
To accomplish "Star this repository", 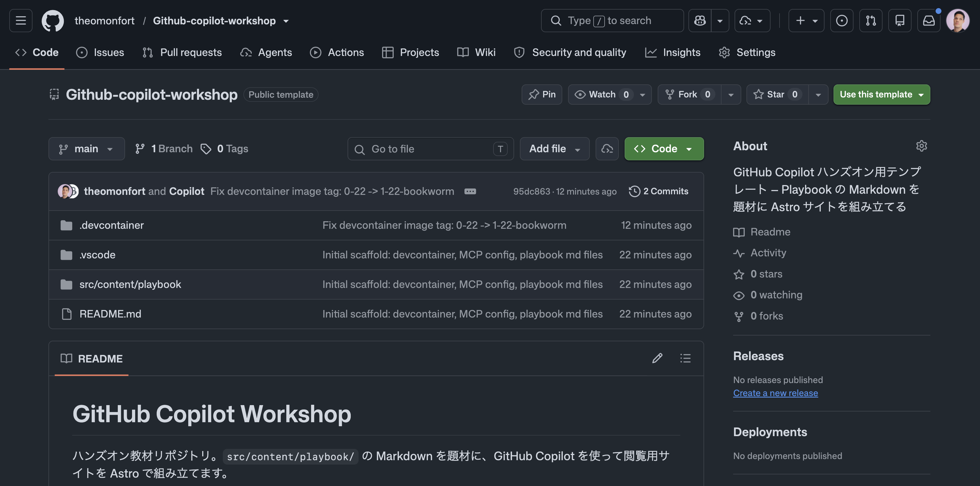I will point(777,94).
